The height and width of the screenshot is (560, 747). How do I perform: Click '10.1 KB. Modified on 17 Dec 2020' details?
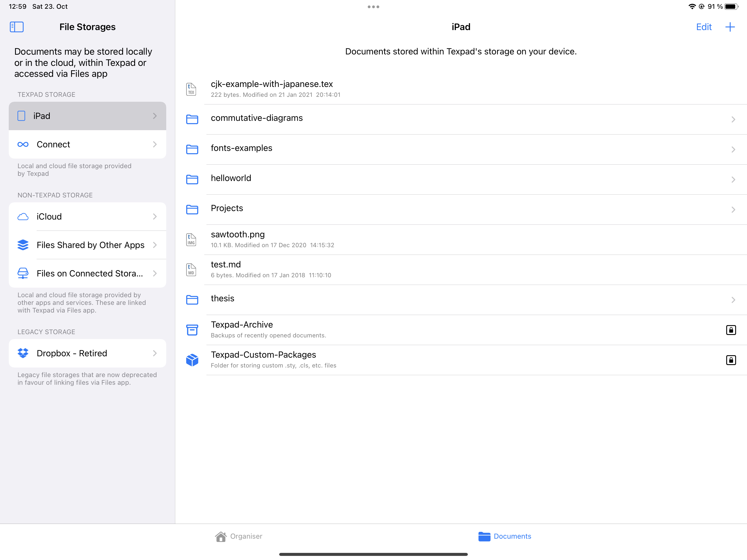(273, 245)
